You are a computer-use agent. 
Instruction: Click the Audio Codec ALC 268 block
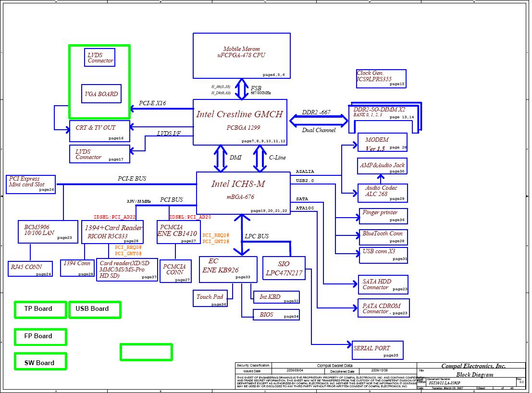pos(383,193)
